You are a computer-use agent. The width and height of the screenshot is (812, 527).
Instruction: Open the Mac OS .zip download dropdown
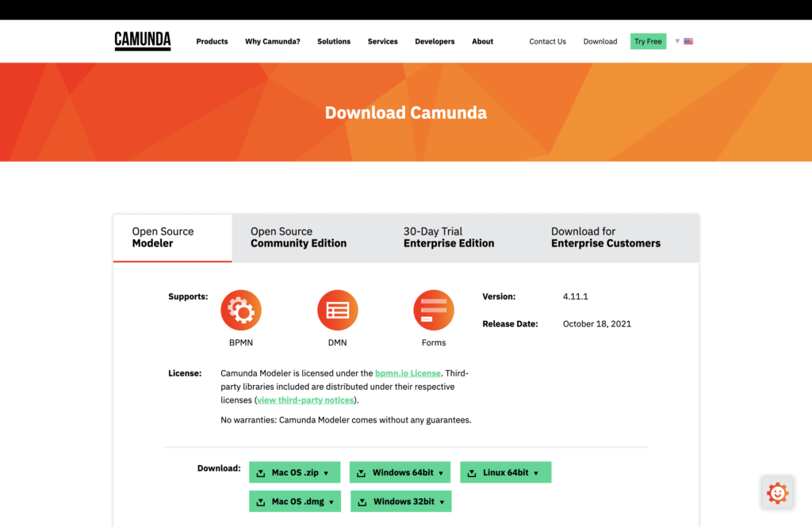tap(295, 472)
